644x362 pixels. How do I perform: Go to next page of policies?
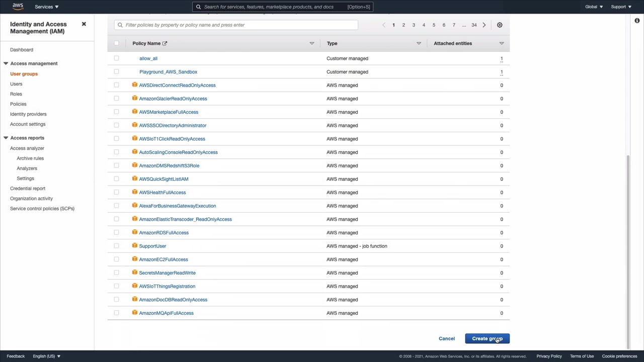click(484, 25)
